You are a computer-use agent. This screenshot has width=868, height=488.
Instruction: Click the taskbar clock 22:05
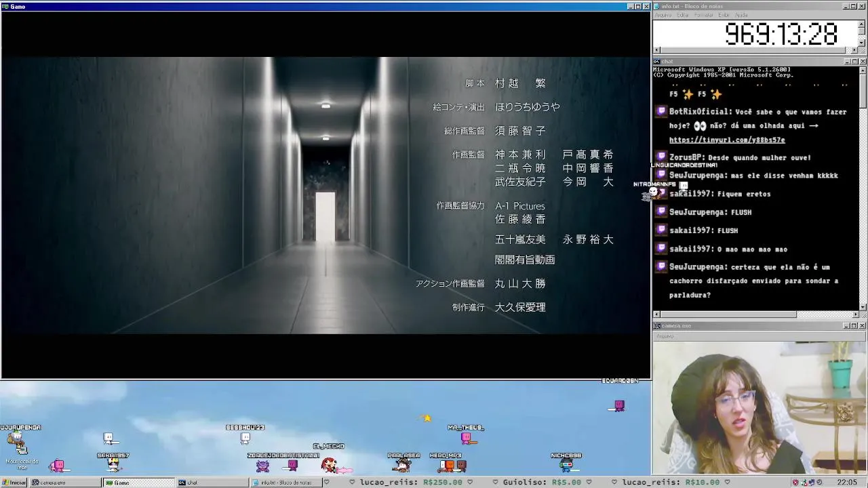coord(847,483)
